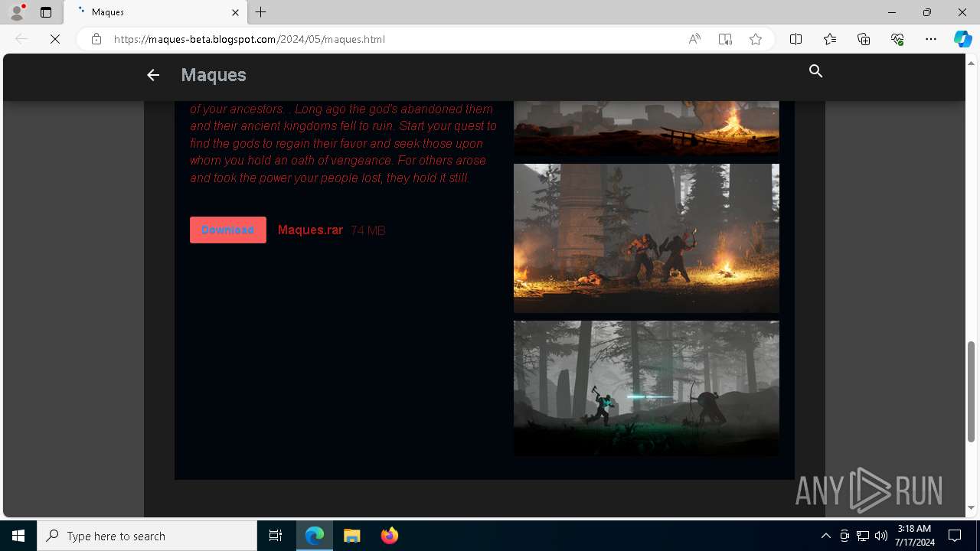Open the foggy forest archer screenshot
This screenshot has height=551, width=980.
646,388
